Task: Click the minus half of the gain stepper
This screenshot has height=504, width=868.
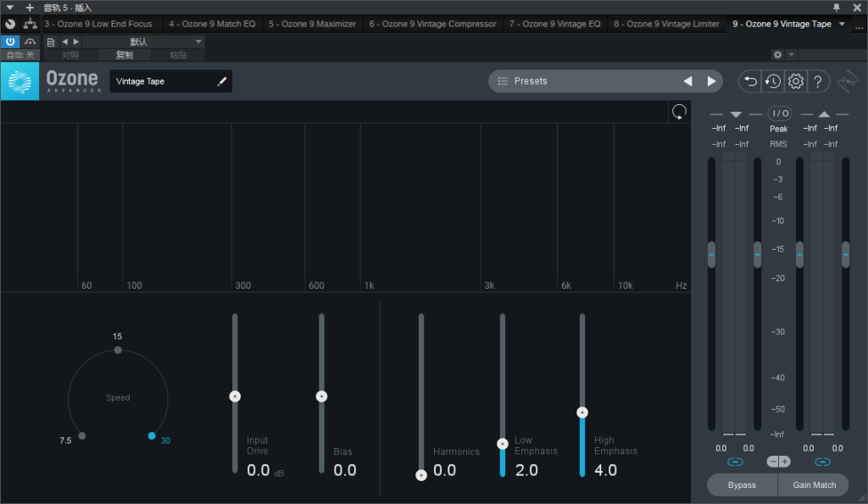Action: click(x=773, y=462)
